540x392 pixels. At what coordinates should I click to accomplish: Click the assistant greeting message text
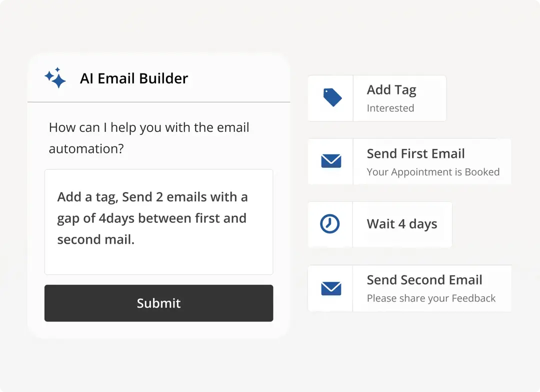point(148,138)
